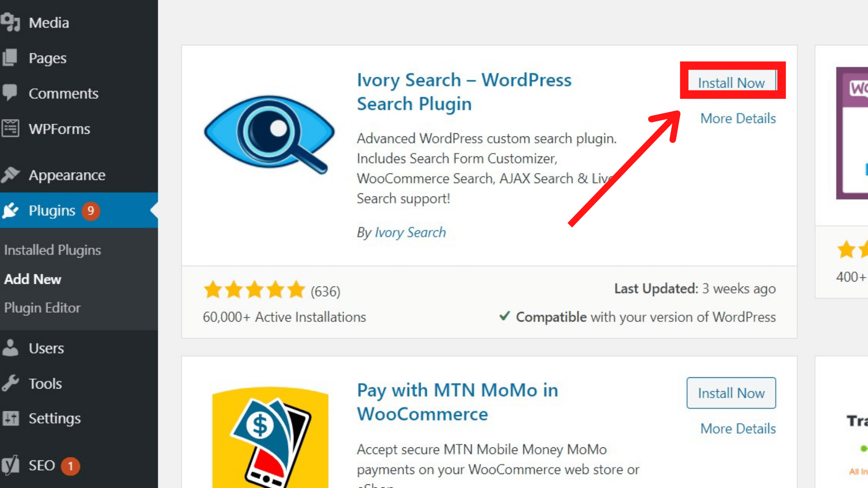
Task: Click the Appearance paintbrush icon
Action: pos(11,175)
